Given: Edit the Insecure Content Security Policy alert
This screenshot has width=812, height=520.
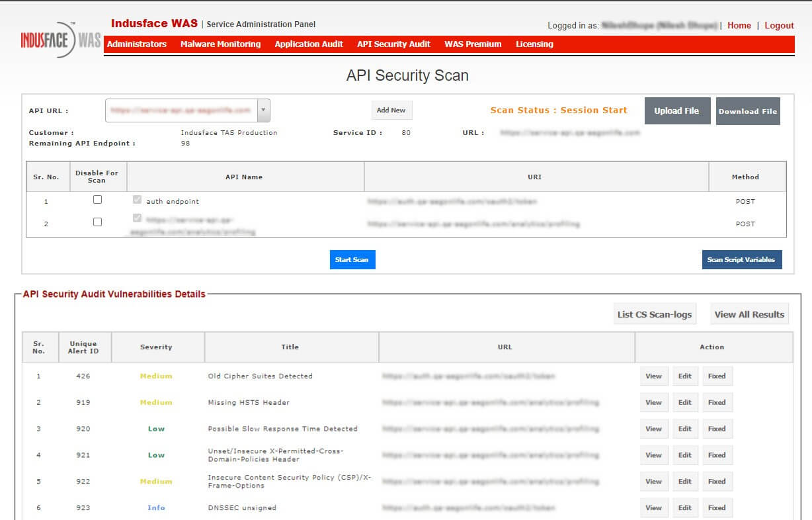Looking at the screenshot, I should click(x=685, y=482).
